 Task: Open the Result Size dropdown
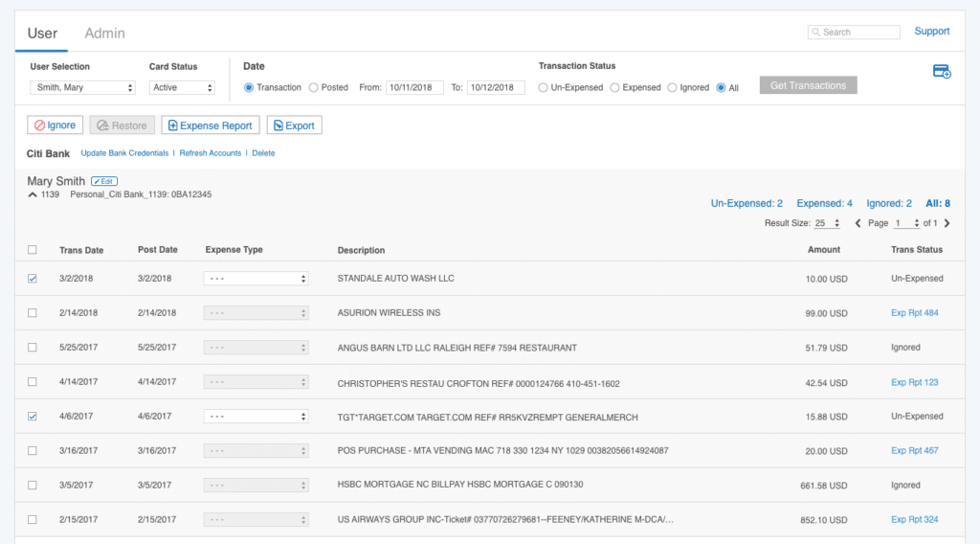827,223
